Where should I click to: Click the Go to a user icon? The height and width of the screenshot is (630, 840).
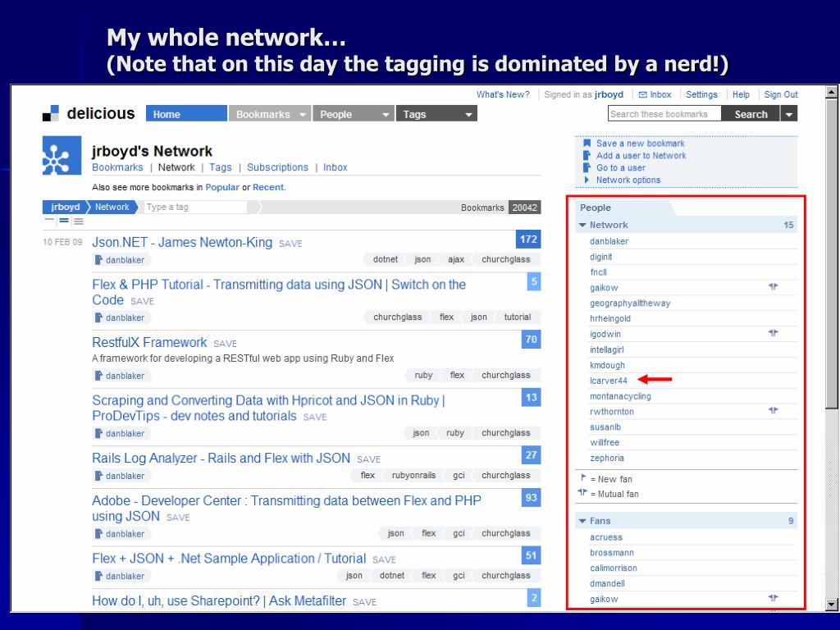[587, 167]
